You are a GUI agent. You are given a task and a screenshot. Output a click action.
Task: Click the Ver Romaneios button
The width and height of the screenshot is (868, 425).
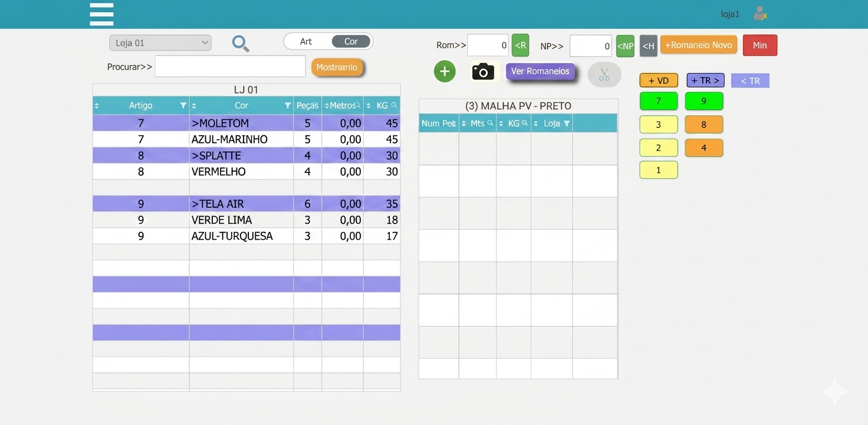pyautogui.click(x=540, y=71)
